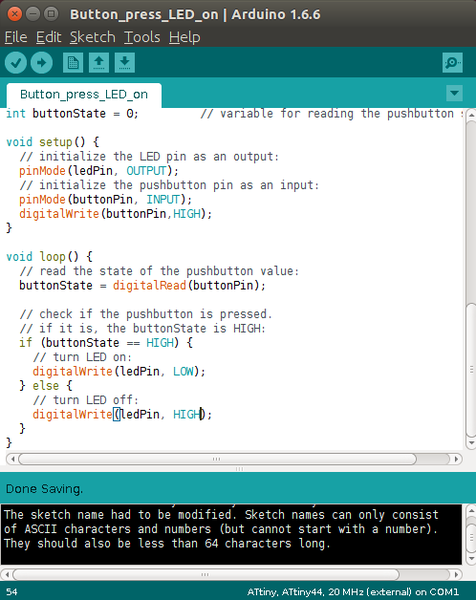The image size is (476, 600).
Task: Open the Tools menu
Action: click(142, 37)
